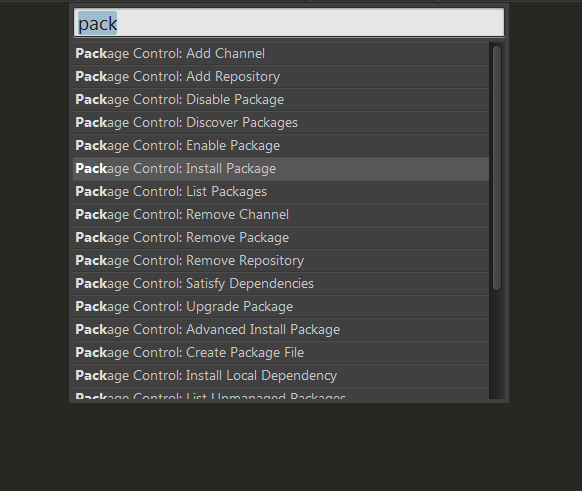The width and height of the screenshot is (582, 491).
Task: Select Package Control: Add Channel
Action: (x=281, y=53)
